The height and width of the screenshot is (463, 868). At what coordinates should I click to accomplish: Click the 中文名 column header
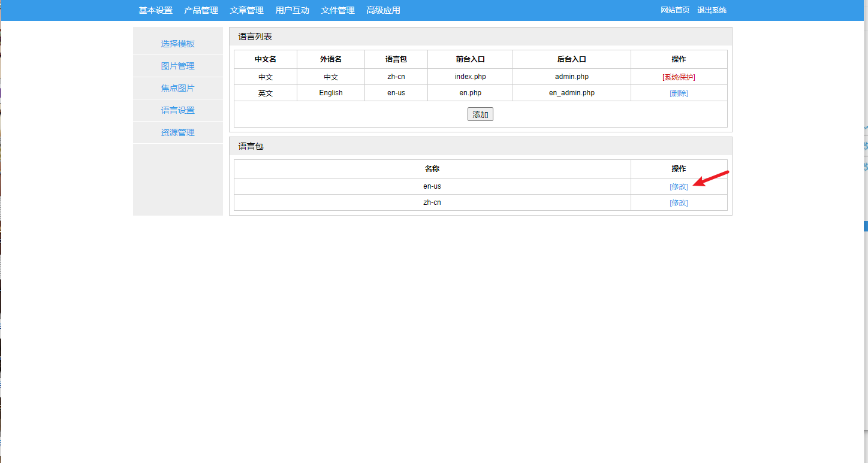[266, 59]
